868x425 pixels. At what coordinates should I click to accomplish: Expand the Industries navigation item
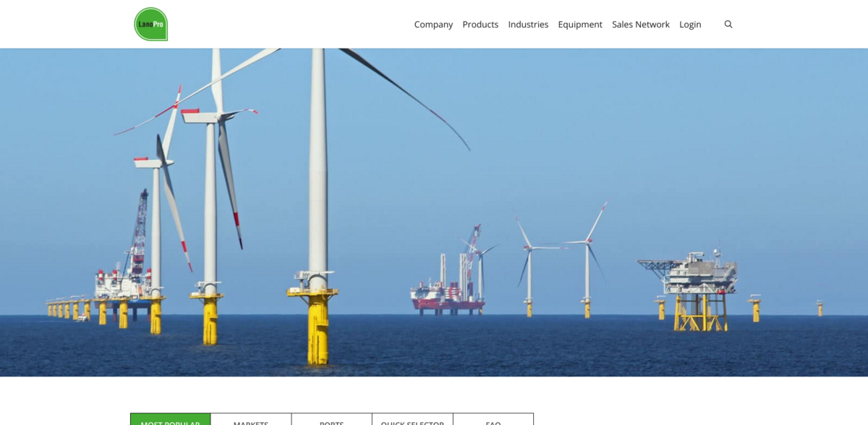(528, 24)
